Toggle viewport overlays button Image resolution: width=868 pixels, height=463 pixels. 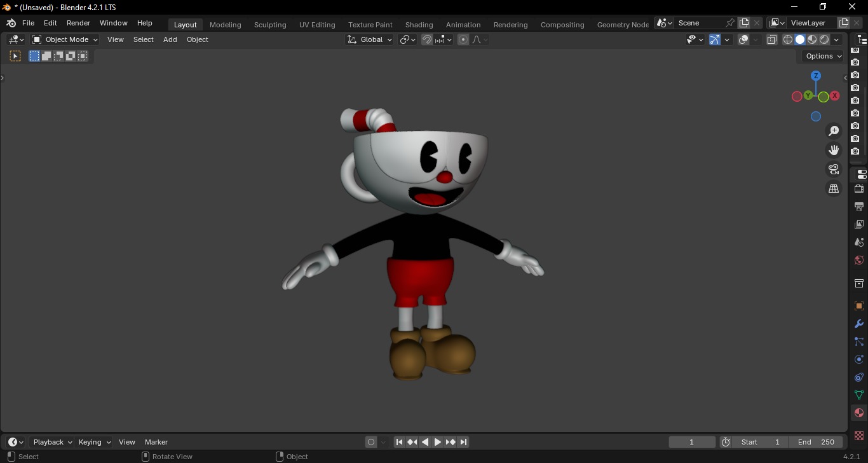(x=743, y=39)
